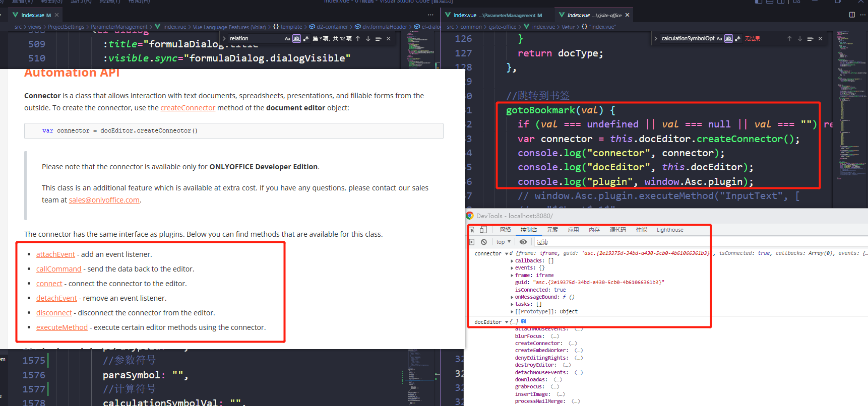Open the executeMethod method link

[62, 327]
